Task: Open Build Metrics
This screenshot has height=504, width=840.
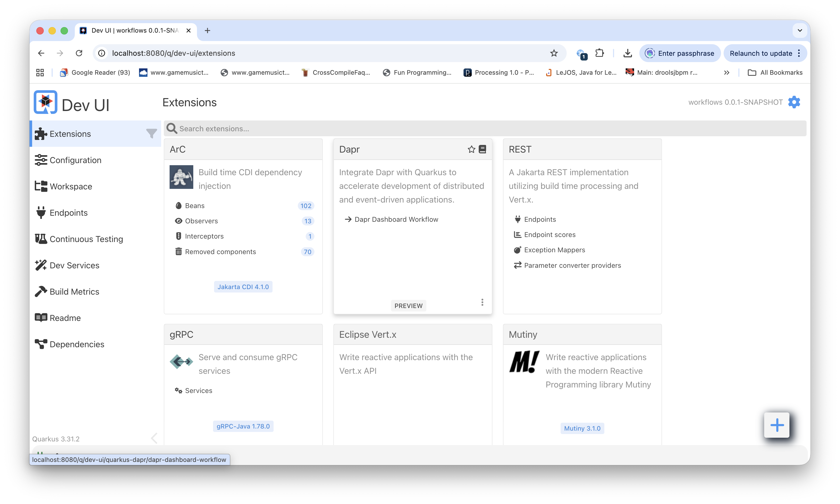Action: pos(74,291)
